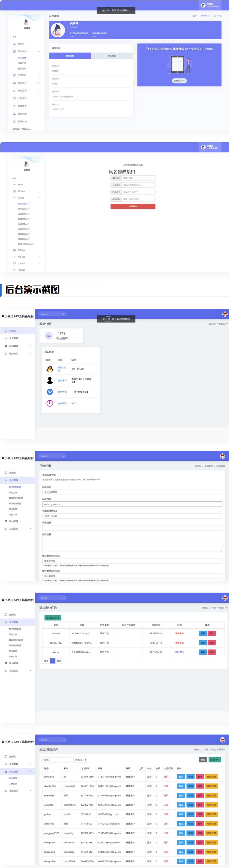Screen dimensions: 229x868
Task: Click the large round avatar in the profile banner
Action: click(58, 30)
